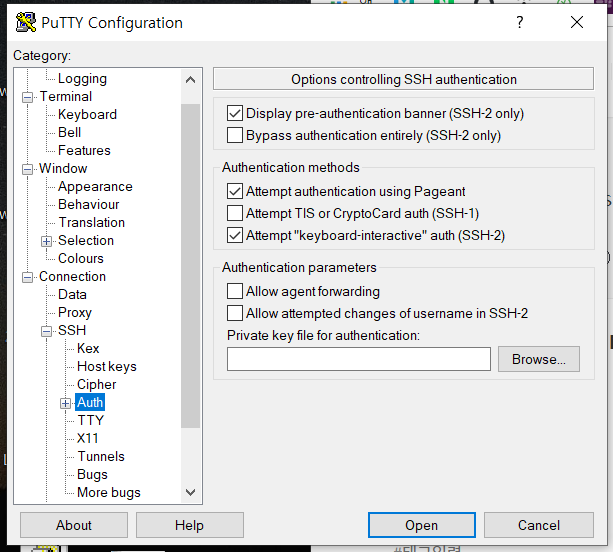The height and width of the screenshot is (552, 613).
Task: Open Bugs settings category
Action: (x=92, y=474)
